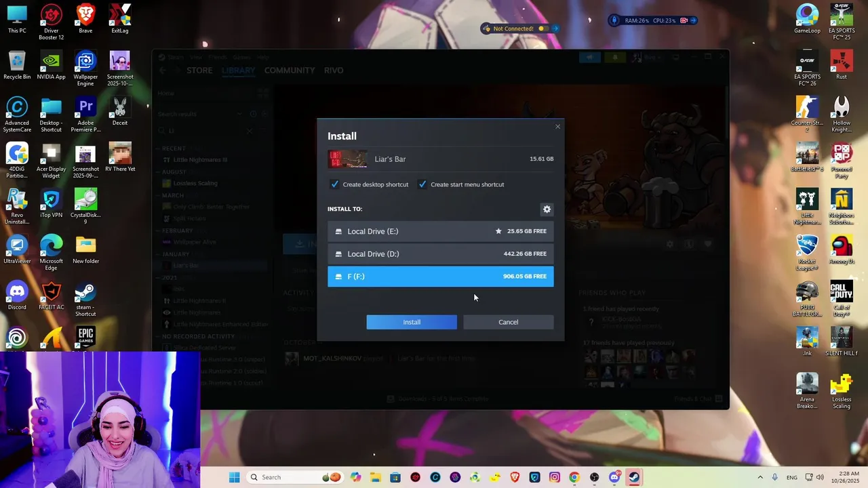
Task: Open PUBG BATTLEGROUNDS desktop icon
Action: [807, 299]
